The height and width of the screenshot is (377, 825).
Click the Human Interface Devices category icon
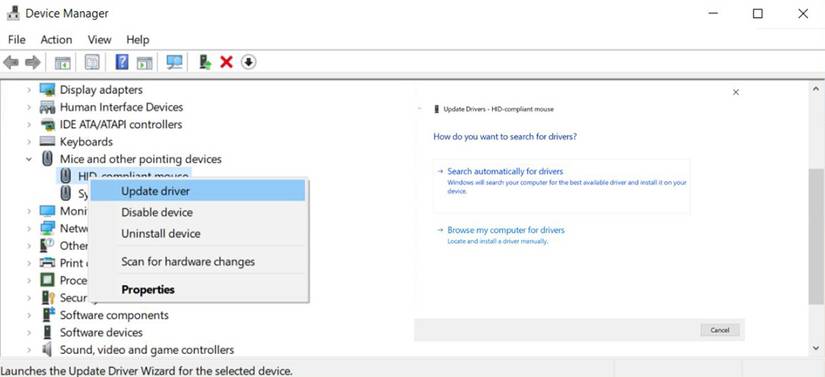click(47, 107)
